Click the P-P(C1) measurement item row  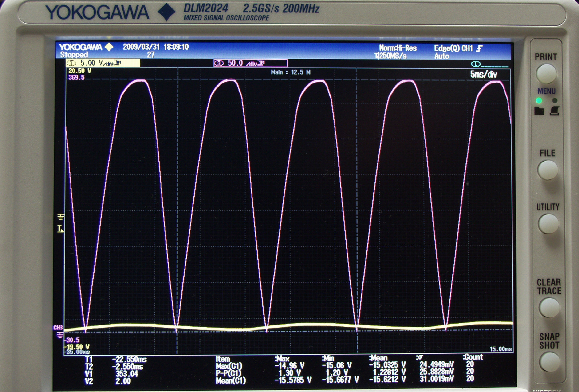point(229,373)
